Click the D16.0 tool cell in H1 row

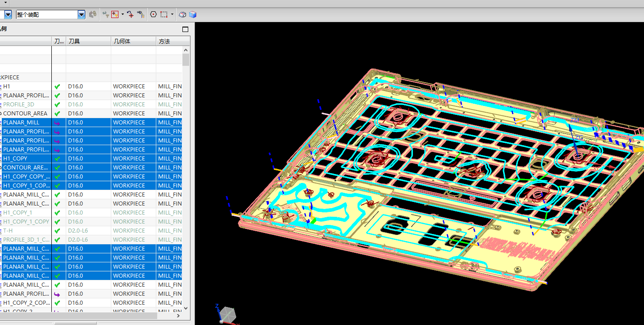76,86
